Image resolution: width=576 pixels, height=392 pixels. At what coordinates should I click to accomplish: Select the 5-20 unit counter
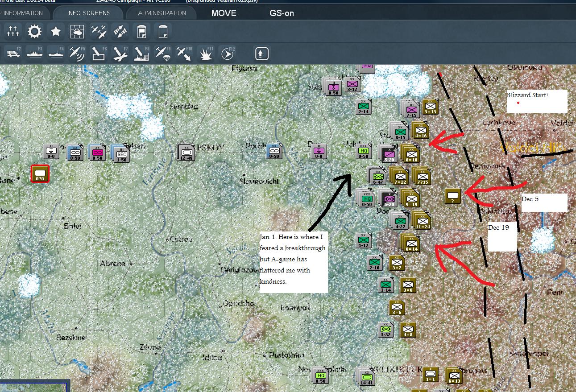click(389, 154)
